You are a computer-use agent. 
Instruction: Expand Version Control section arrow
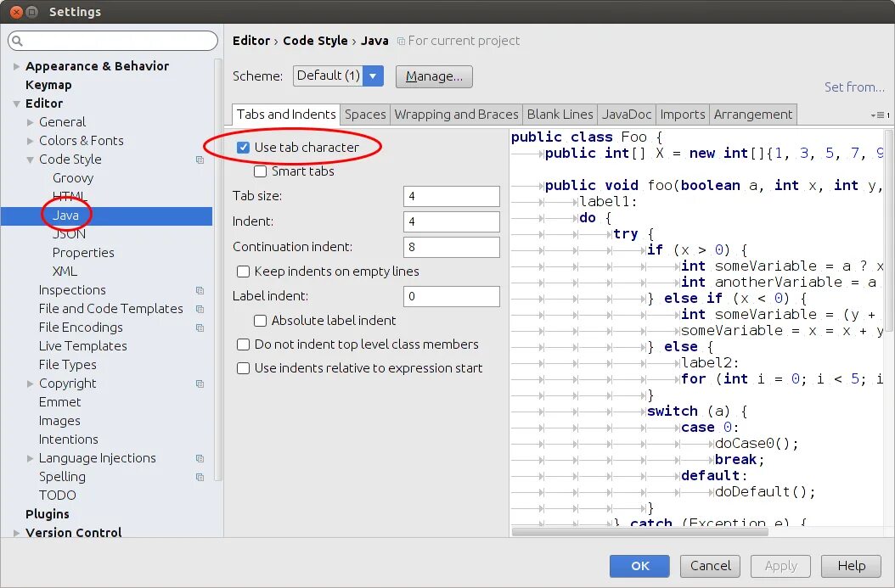(16, 533)
